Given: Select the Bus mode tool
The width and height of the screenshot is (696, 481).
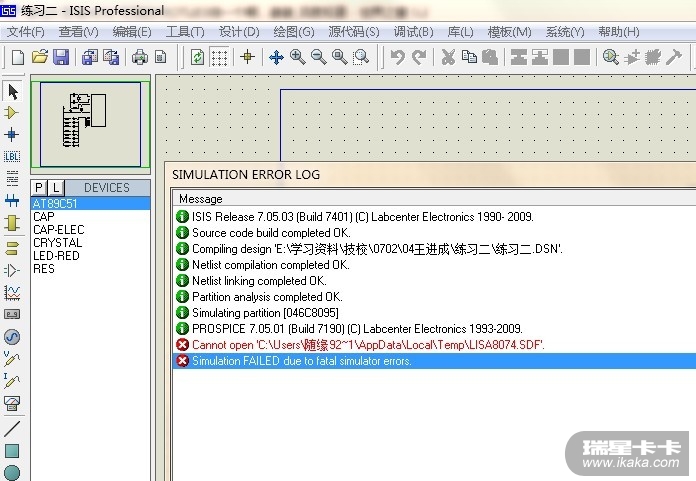Looking at the screenshot, I should 12,201.
